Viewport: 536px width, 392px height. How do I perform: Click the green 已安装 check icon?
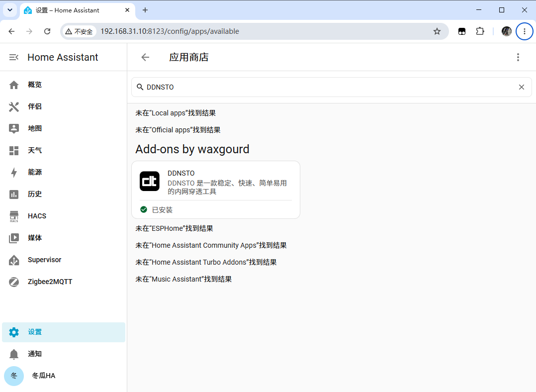(x=144, y=209)
